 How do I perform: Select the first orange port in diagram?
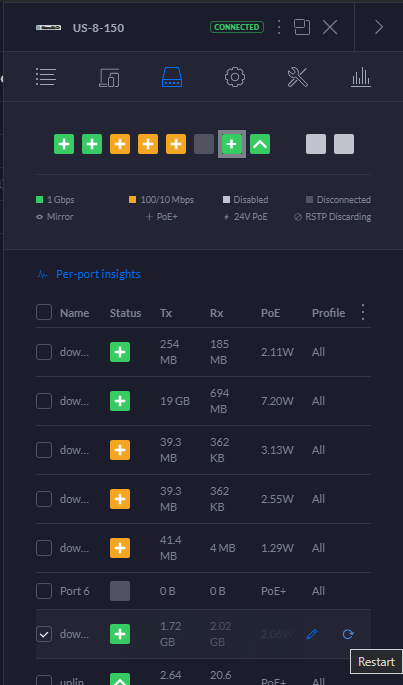pyautogui.click(x=120, y=144)
